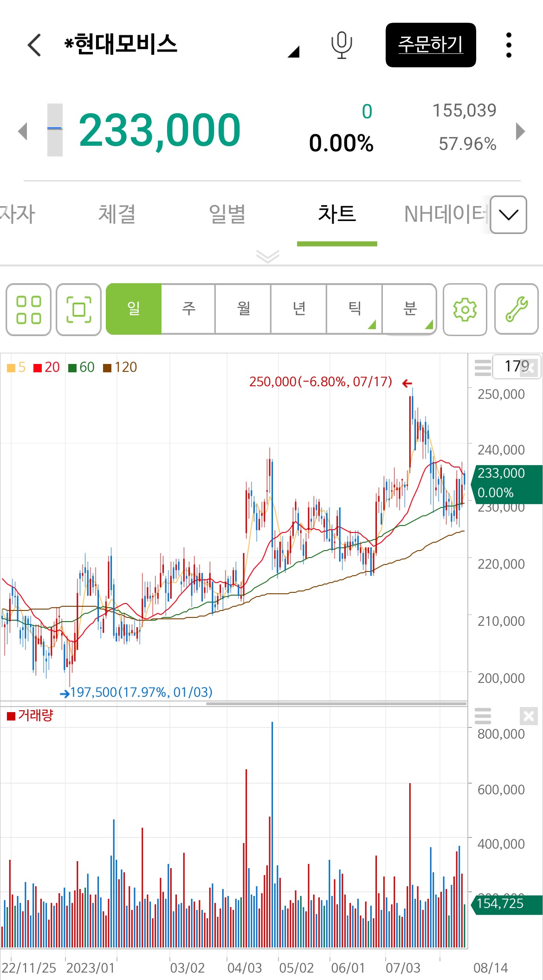Open chart settings gear icon
This screenshot has width=543, height=980.
tap(465, 309)
